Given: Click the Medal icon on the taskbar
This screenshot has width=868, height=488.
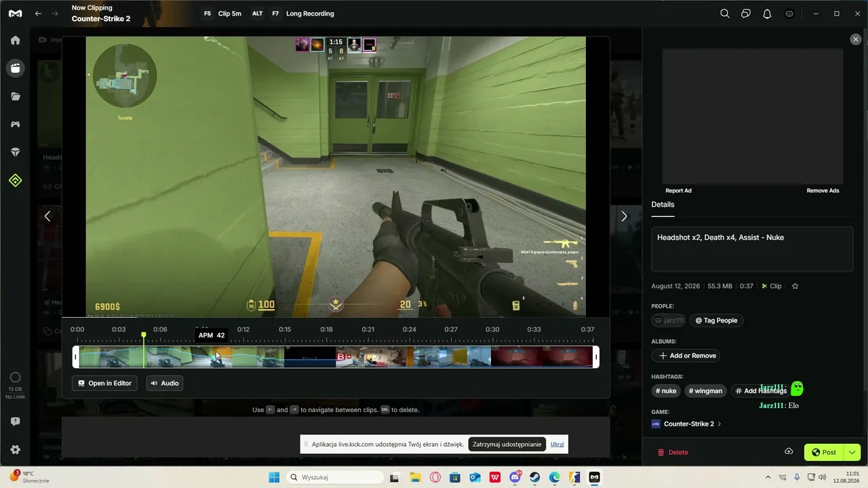Looking at the screenshot, I should click(595, 477).
